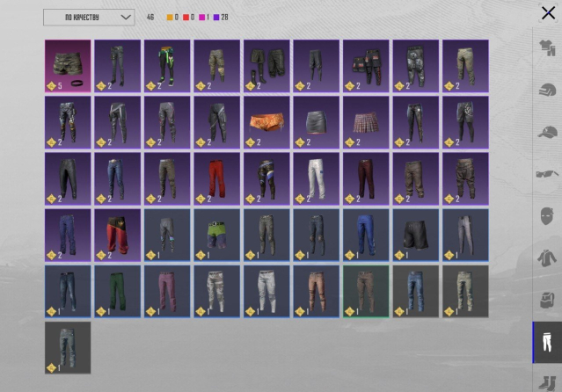Select the maroon pants item

[x=366, y=178]
